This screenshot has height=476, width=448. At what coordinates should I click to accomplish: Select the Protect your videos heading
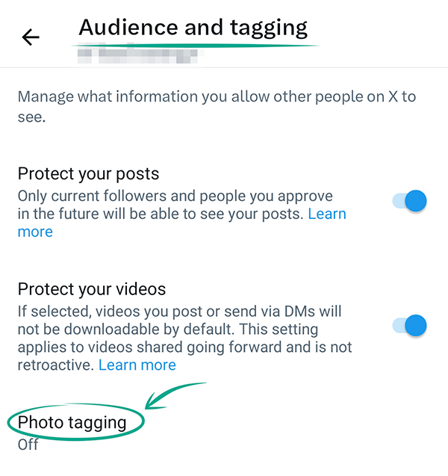coord(91,289)
